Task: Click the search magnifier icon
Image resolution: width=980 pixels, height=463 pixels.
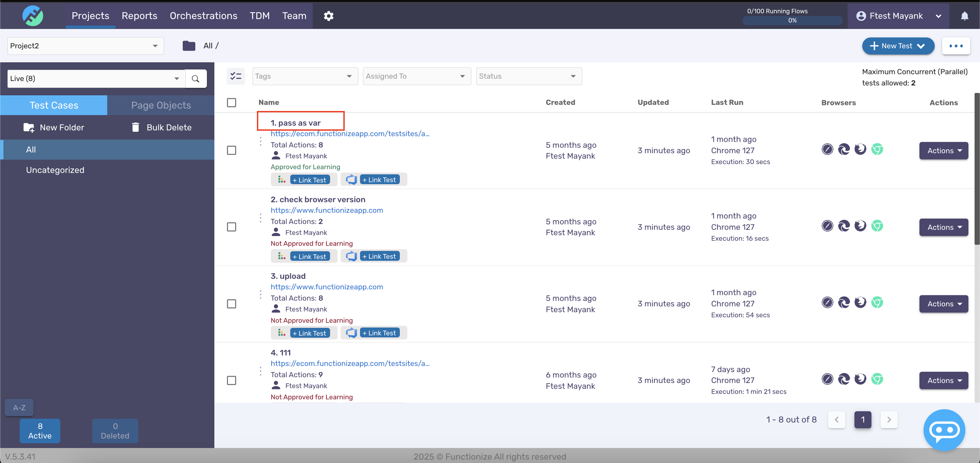Action: 196,78
